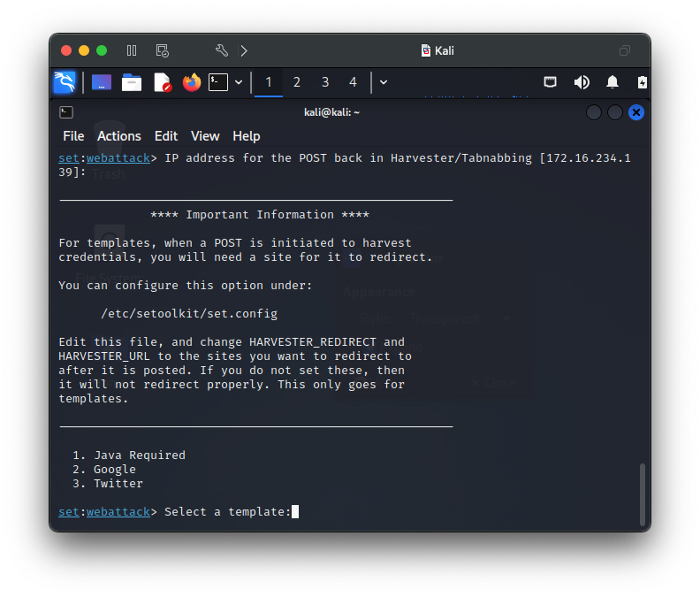Click the VM window view-mode icon
The height and width of the screenshot is (597, 700).
[625, 50]
